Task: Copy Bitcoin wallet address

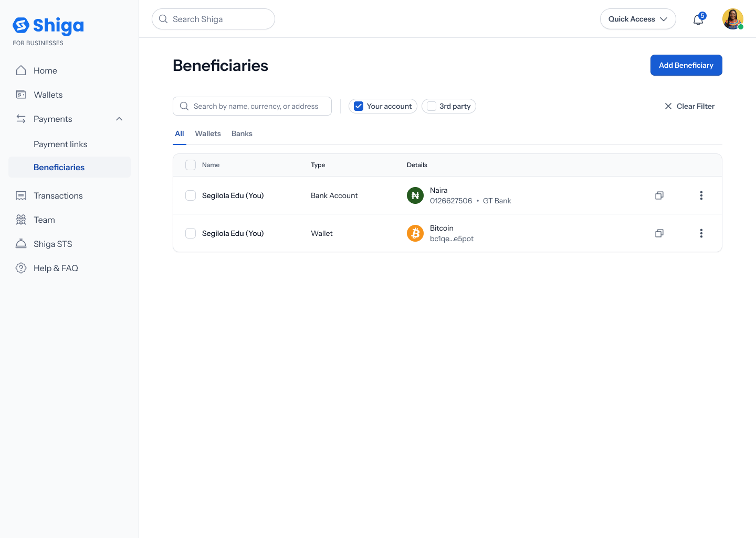Action: [659, 233]
